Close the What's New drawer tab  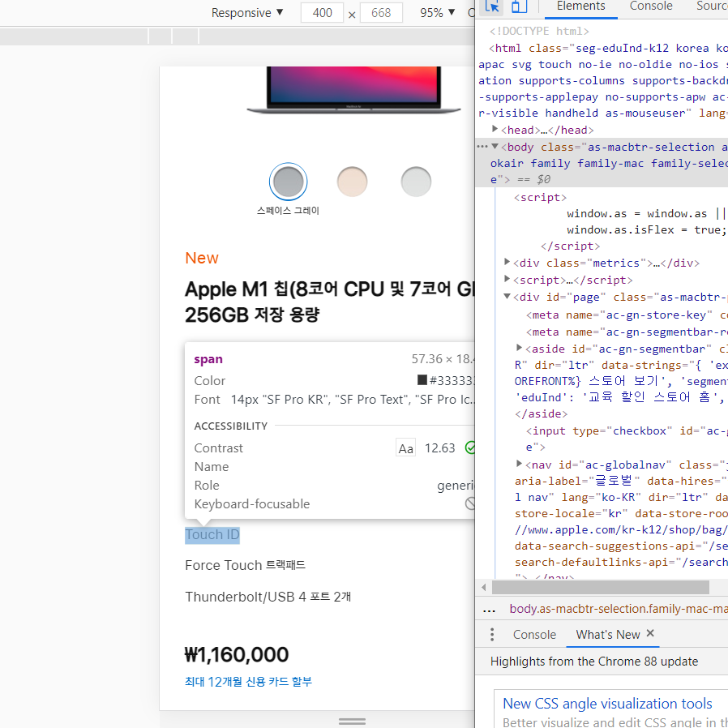(x=650, y=633)
